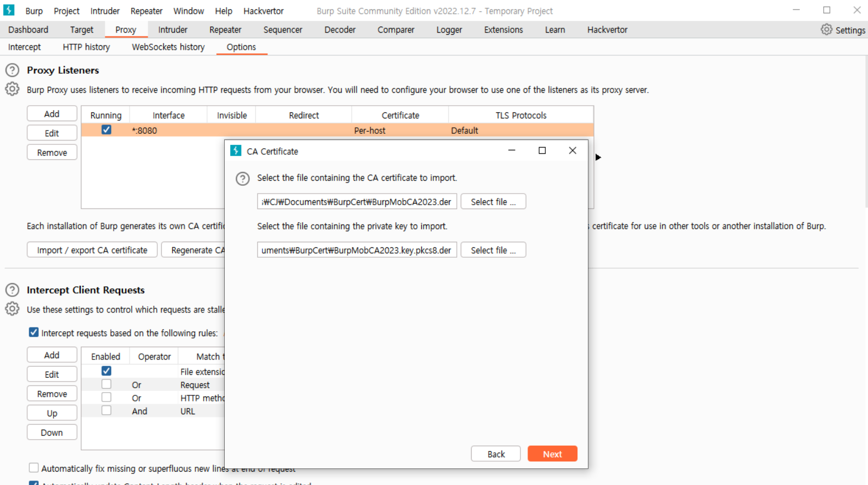Sort listeners by TLS Protocols column header
The height and width of the screenshot is (485, 868).
(521, 115)
